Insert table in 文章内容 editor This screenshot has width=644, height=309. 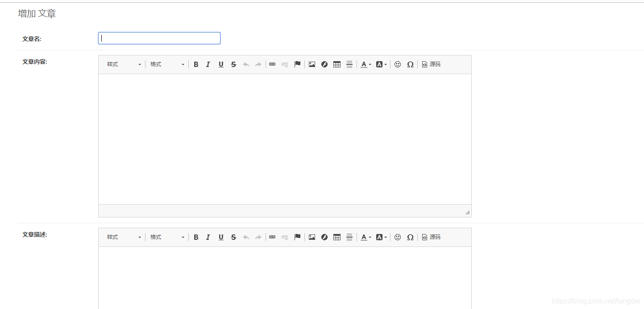(337, 64)
